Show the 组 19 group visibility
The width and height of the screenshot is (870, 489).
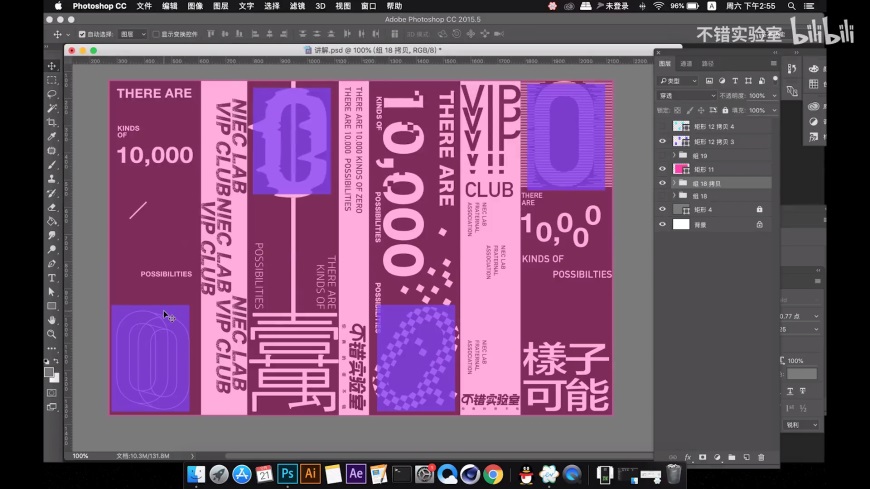[x=662, y=156]
